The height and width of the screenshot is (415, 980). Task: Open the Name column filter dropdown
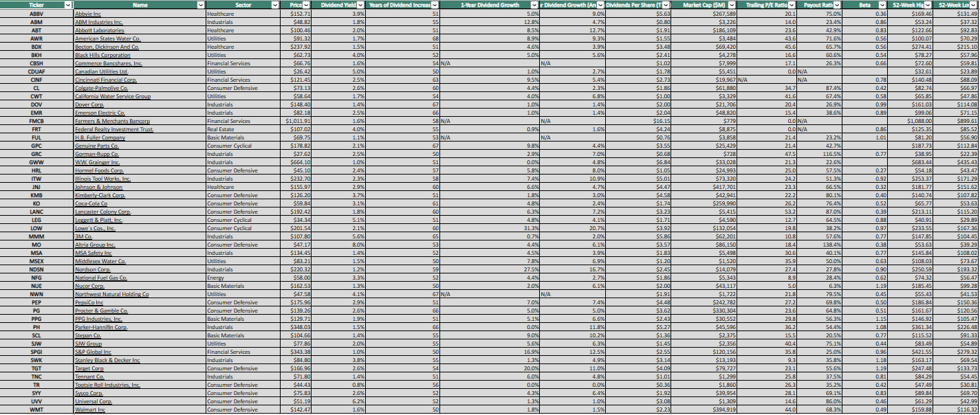coord(201,5)
